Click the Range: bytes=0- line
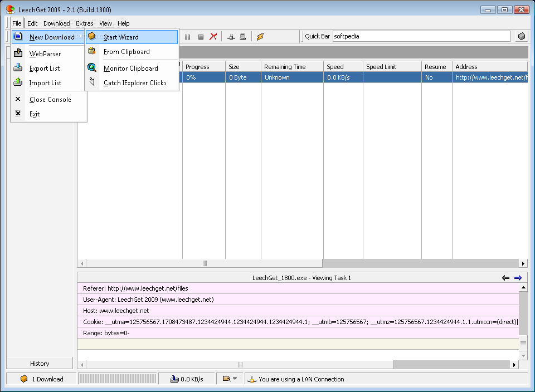Viewport: 535px width, 392px height. [x=298, y=333]
